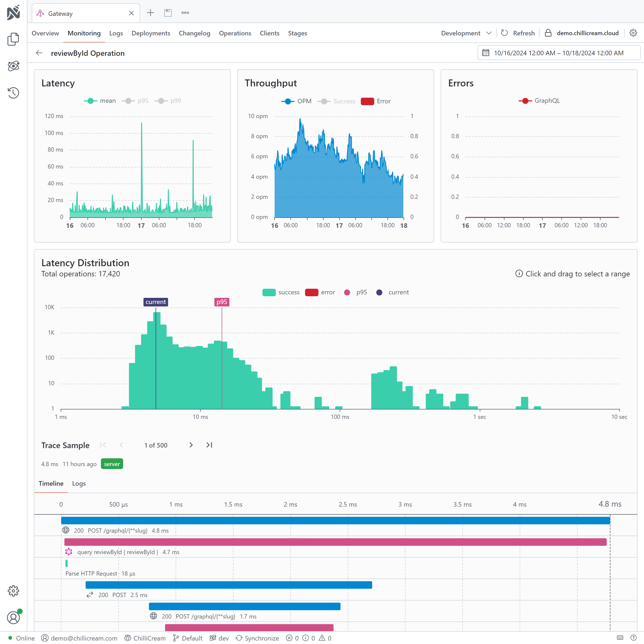Click the save icon in the tab bar
Screen dimensions: 644x644
168,13
